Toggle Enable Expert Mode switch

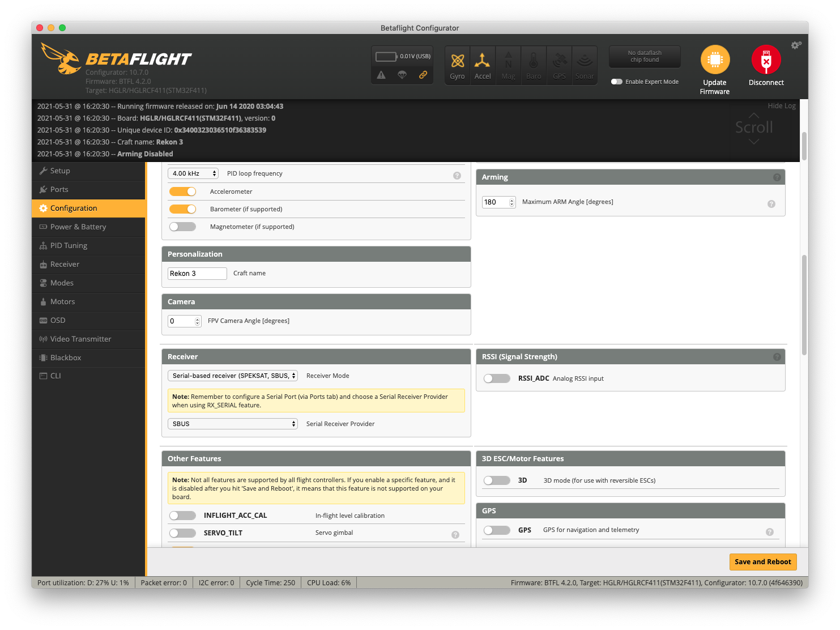tap(617, 82)
